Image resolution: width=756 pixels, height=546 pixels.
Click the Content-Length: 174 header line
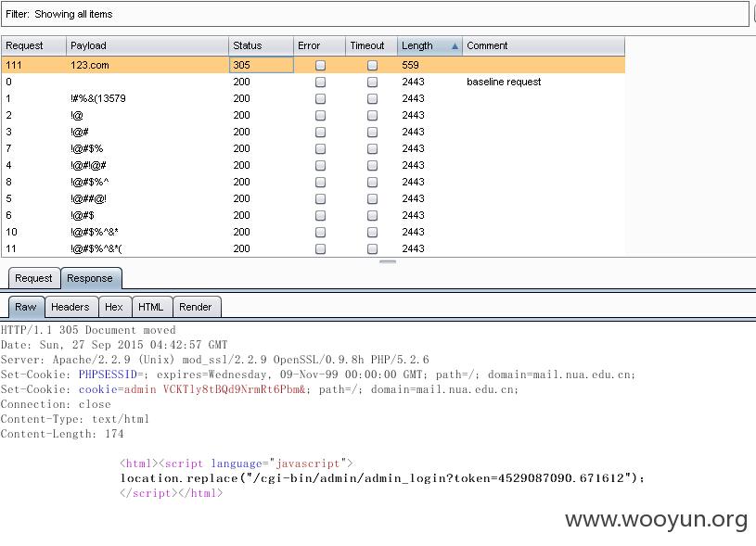[x=62, y=434]
